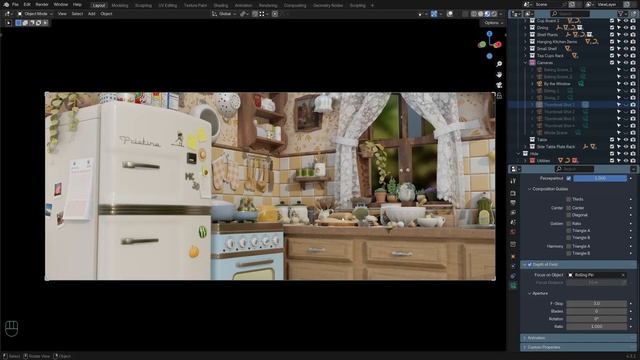This screenshot has height=360, width=640.
Task: Enable the Golden Ratio checkbox
Action: [569, 224]
